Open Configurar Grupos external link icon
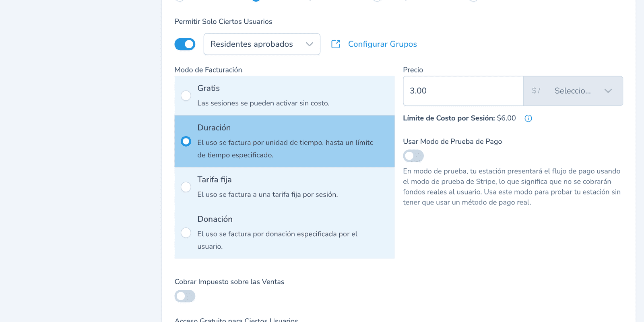This screenshot has width=644, height=322. 336,44
